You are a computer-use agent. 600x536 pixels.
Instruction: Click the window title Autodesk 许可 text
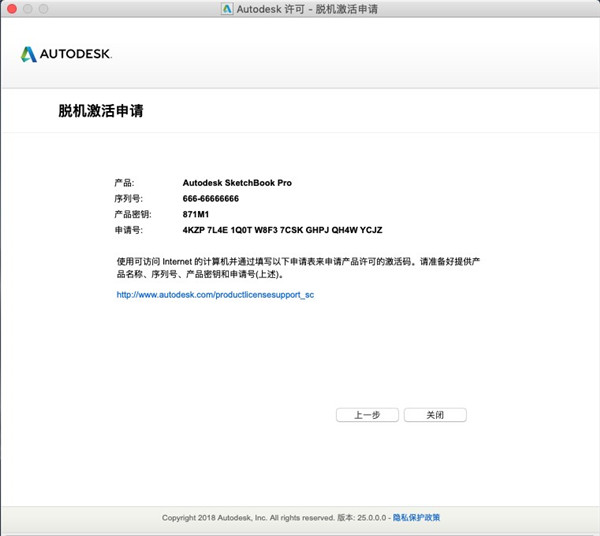pyautogui.click(x=307, y=9)
